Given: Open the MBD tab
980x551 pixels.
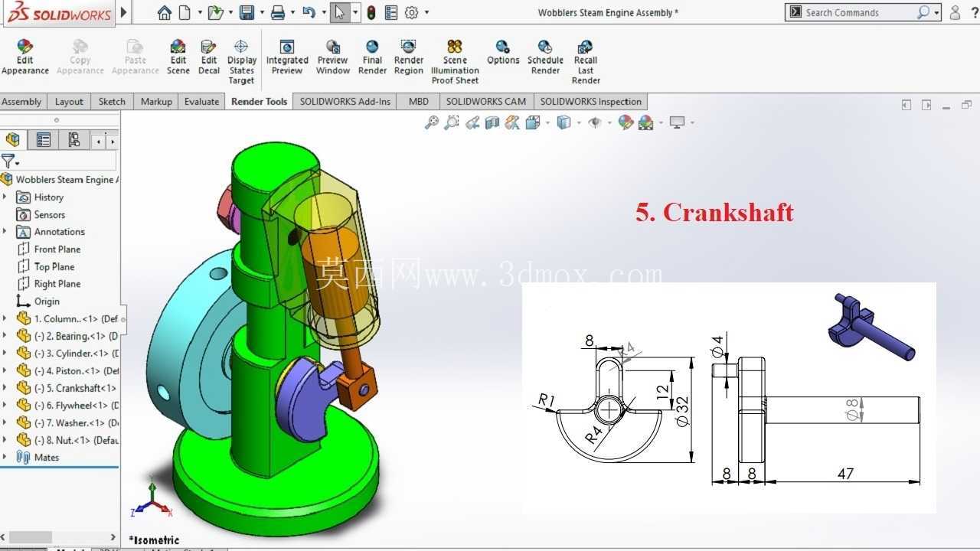Looking at the screenshot, I should [x=419, y=101].
